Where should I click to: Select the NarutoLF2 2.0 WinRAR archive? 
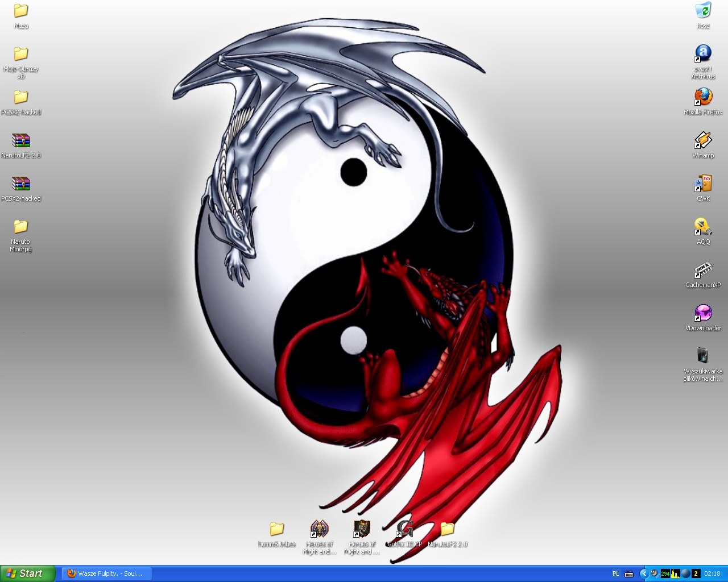tap(21, 140)
